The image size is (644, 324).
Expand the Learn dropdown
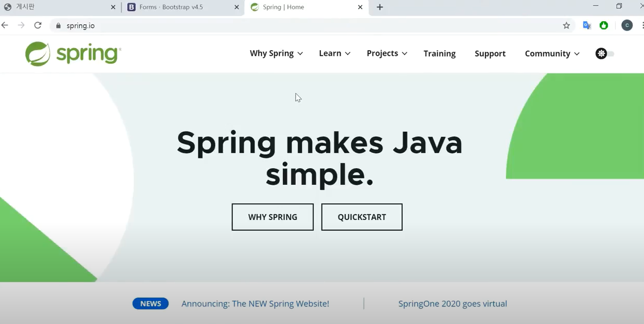(334, 53)
